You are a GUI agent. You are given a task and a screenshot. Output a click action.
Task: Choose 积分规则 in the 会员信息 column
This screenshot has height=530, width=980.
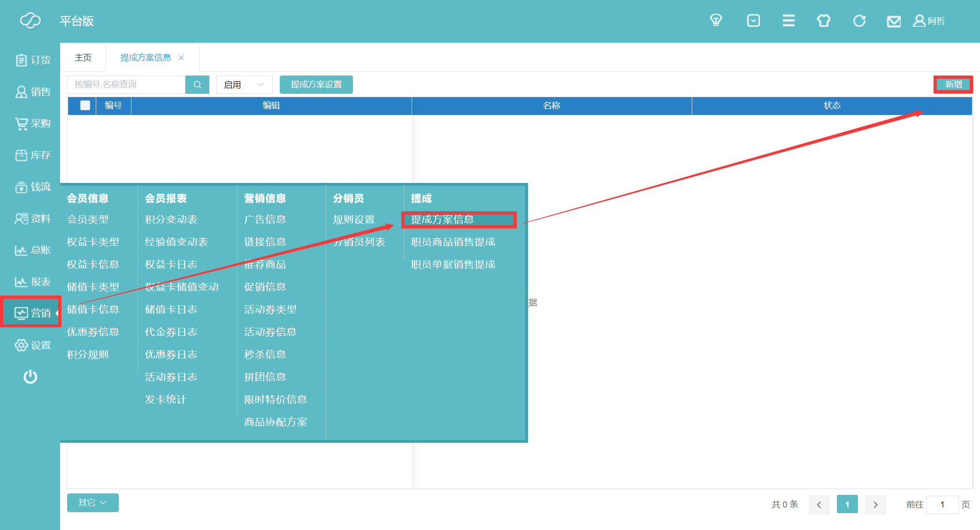click(x=88, y=355)
